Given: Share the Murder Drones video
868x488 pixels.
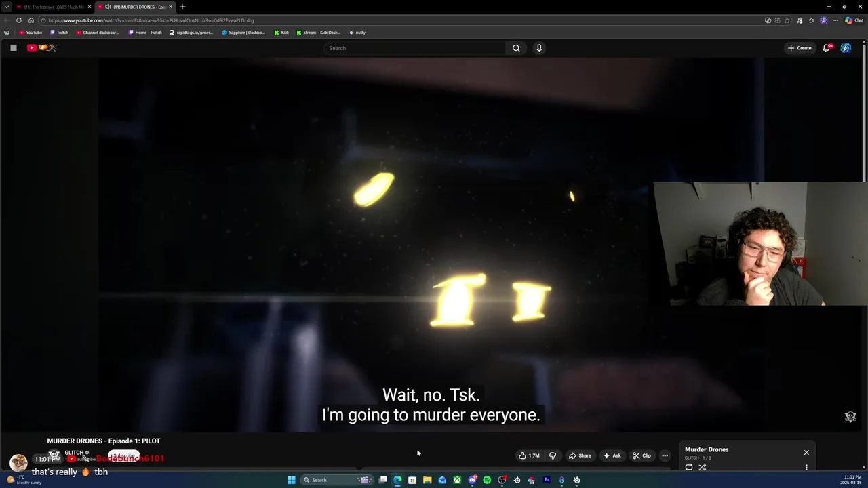Looking at the screenshot, I should tap(580, 455).
